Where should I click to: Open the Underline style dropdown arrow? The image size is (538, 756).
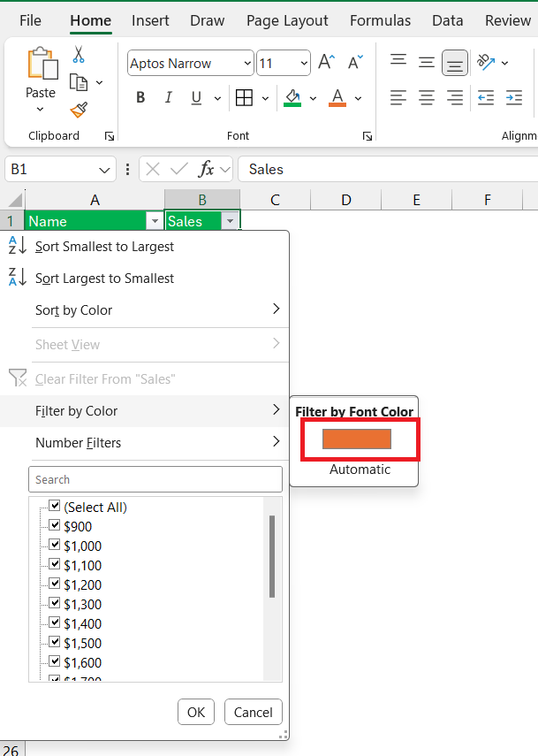(217, 98)
